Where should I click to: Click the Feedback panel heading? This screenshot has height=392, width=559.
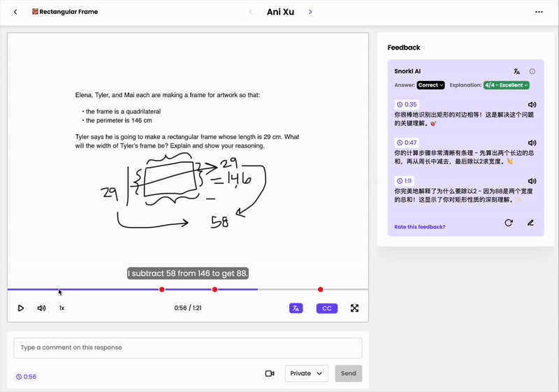(404, 48)
